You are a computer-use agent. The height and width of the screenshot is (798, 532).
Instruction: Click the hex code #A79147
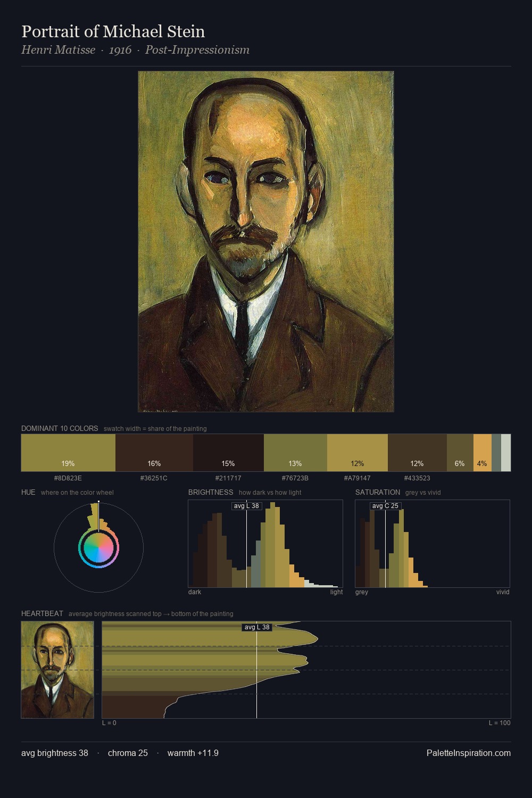[358, 478]
